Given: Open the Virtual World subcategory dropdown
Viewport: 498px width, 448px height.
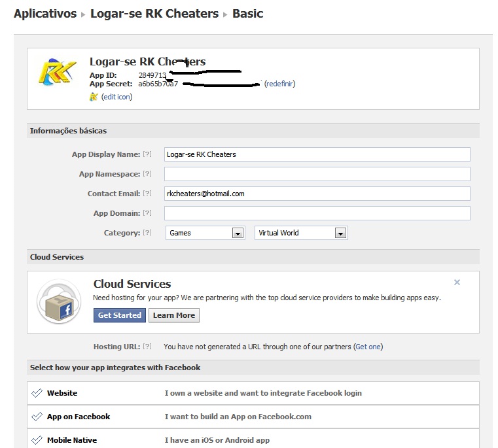Looking at the screenshot, I should point(301,233).
